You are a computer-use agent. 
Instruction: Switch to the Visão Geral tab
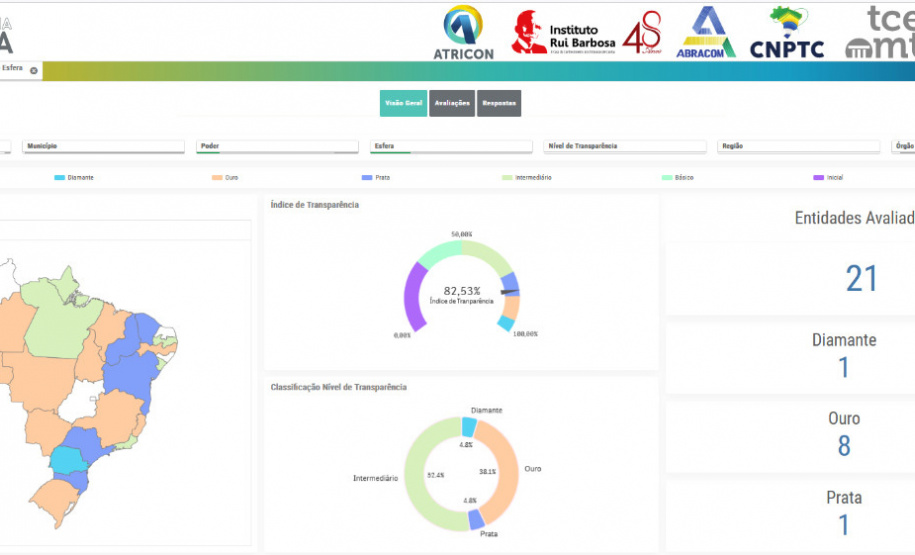[403, 103]
